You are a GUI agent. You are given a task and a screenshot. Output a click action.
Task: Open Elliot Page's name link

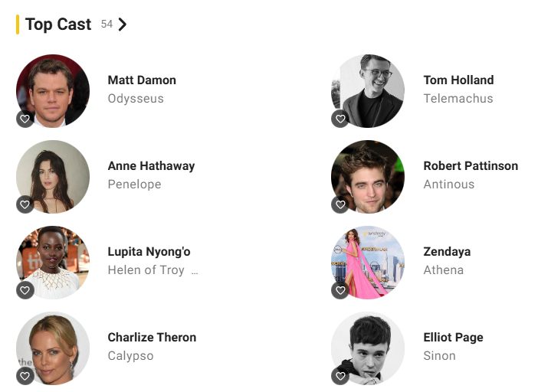pos(453,338)
